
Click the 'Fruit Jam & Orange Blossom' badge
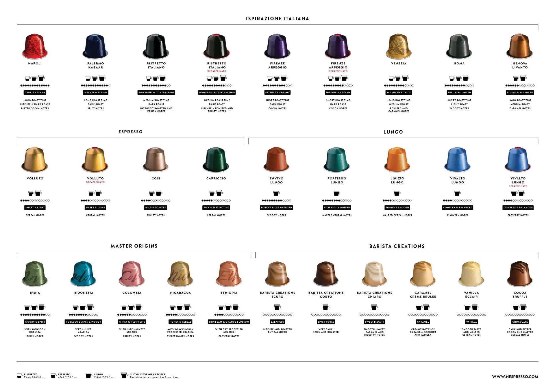(229, 322)
